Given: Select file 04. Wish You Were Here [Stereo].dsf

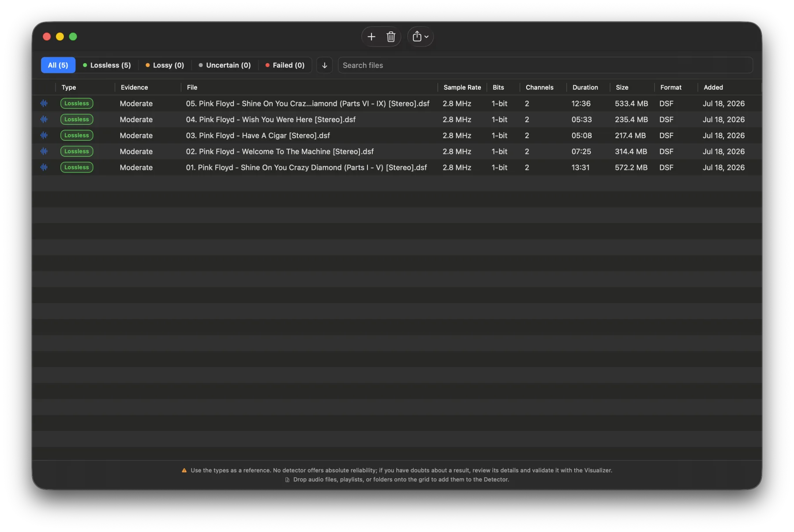Looking at the screenshot, I should click(270, 119).
